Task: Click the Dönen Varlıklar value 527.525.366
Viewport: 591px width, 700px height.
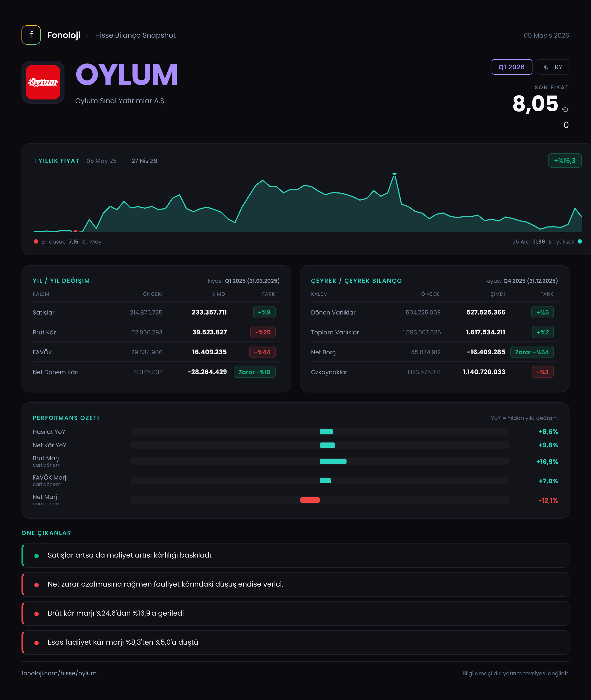Action: [486, 312]
